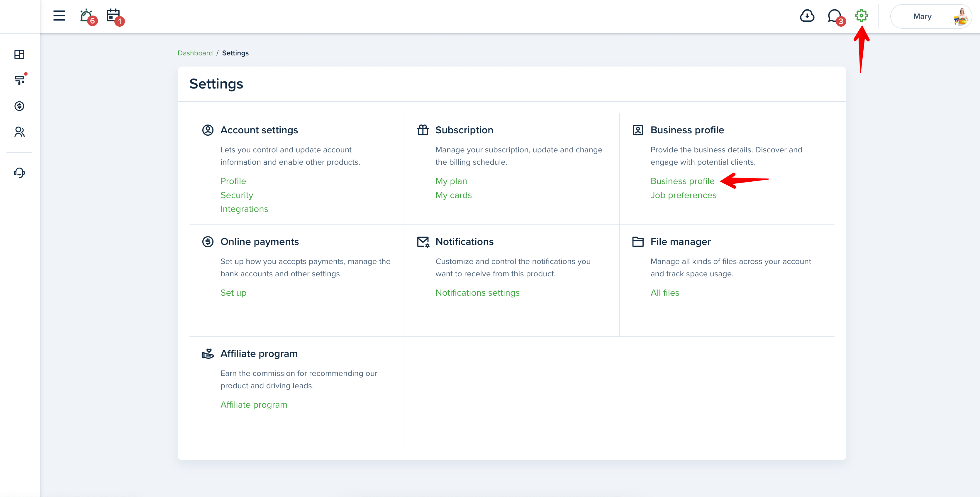Open the Job preferences link
Viewport: 980px width, 497px height.
tap(683, 195)
